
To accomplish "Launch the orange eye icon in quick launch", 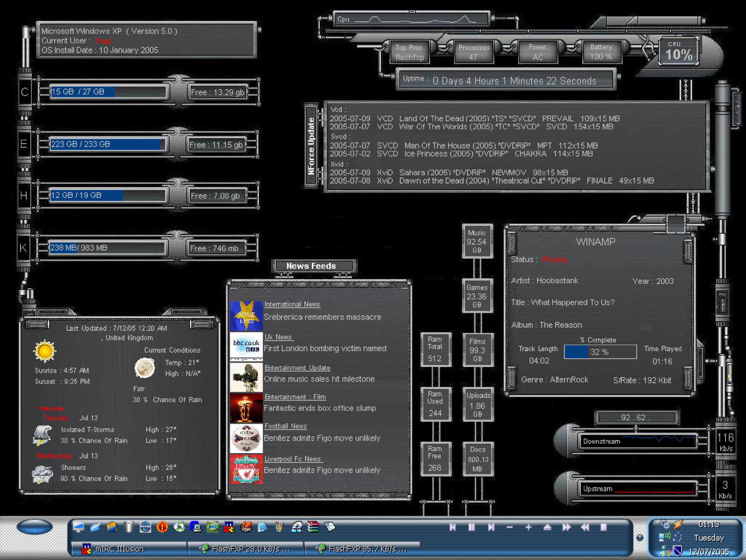I will point(162,527).
